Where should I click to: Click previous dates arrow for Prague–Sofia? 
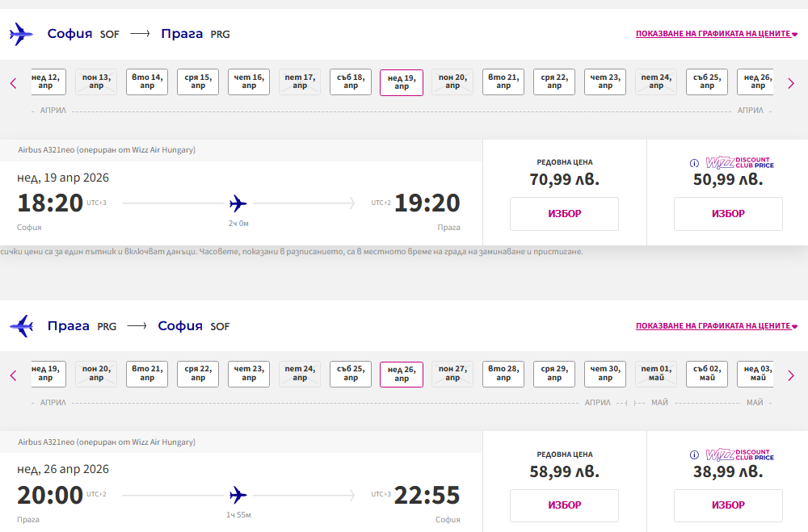coord(14,375)
